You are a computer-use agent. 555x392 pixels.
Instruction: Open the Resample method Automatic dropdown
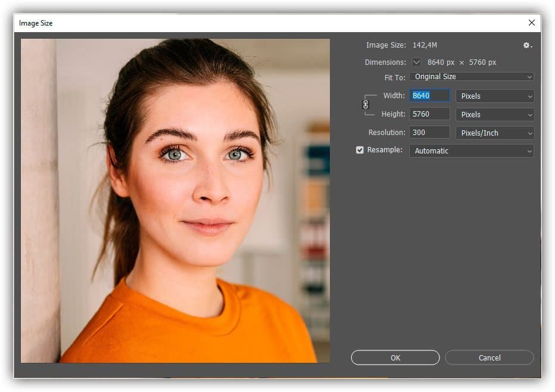[471, 151]
